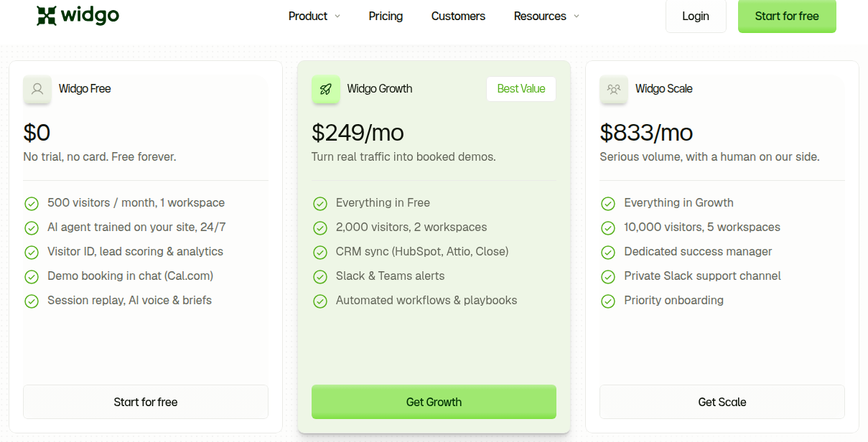Click the Widgo Free user icon
Image resolution: width=868 pixels, height=442 pixels.
click(x=37, y=90)
